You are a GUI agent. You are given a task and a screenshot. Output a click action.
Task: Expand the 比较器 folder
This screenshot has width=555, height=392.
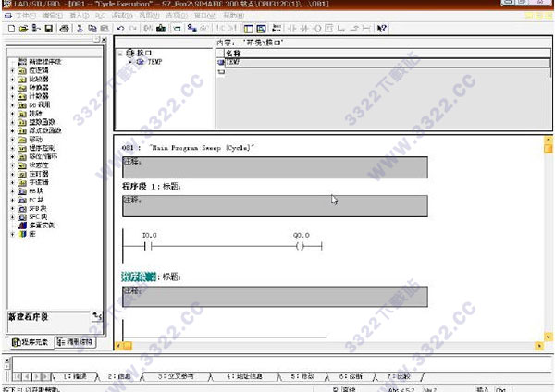(12, 79)
